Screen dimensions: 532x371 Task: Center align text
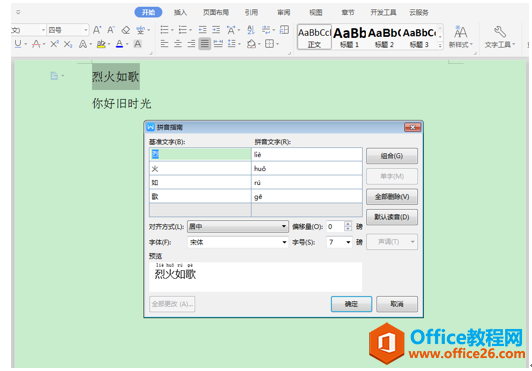[x=178, y=44]
